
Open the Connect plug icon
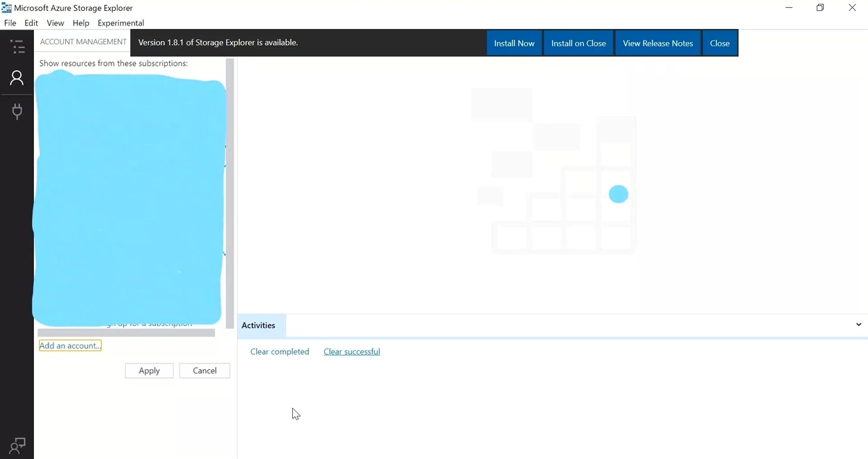click(17, 111)
